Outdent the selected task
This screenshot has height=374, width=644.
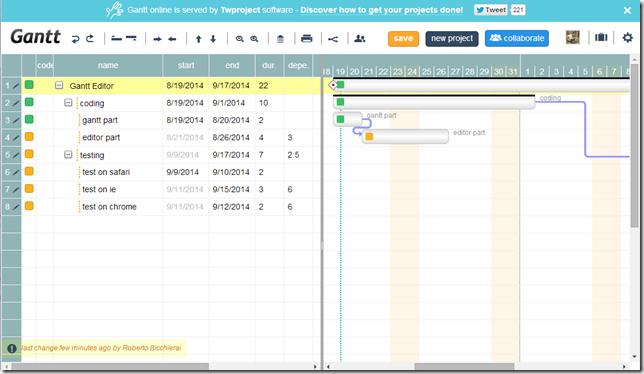172,39
